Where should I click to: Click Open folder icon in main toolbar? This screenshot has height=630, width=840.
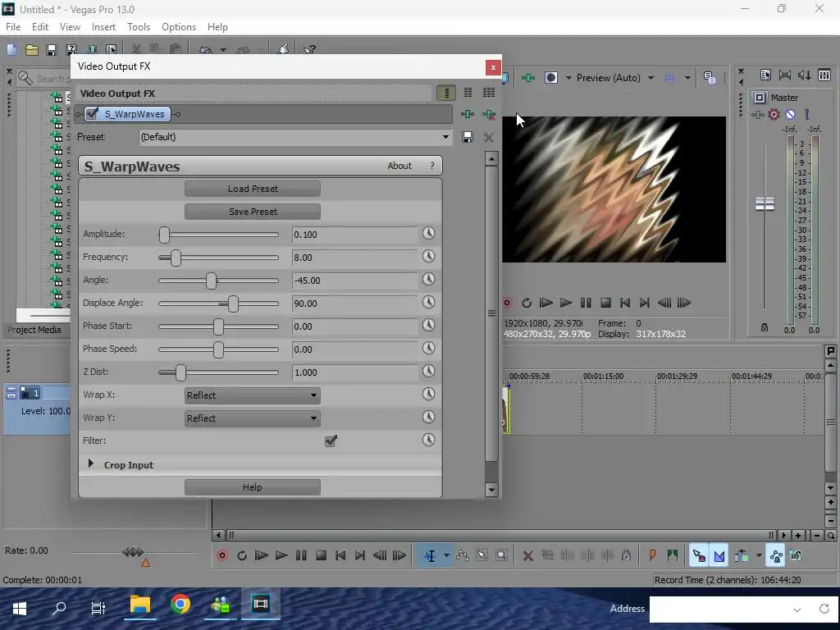point(32,50)
